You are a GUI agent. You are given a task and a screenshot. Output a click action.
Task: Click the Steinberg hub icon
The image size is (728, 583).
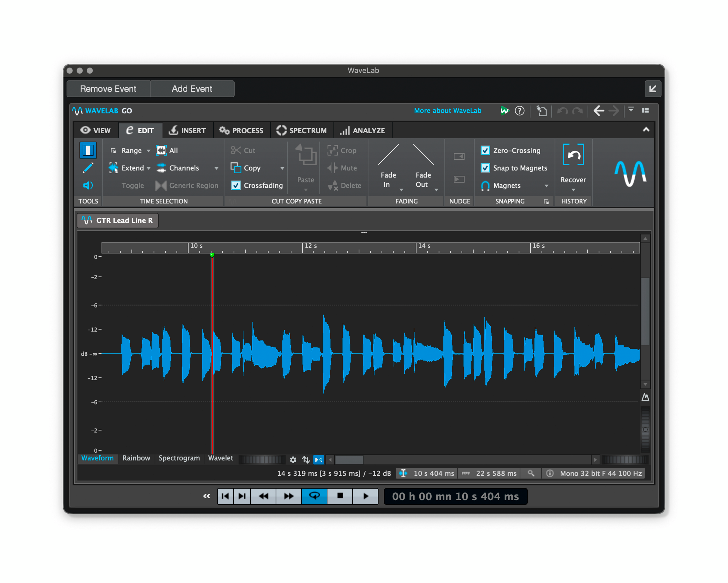coord(504,111)
